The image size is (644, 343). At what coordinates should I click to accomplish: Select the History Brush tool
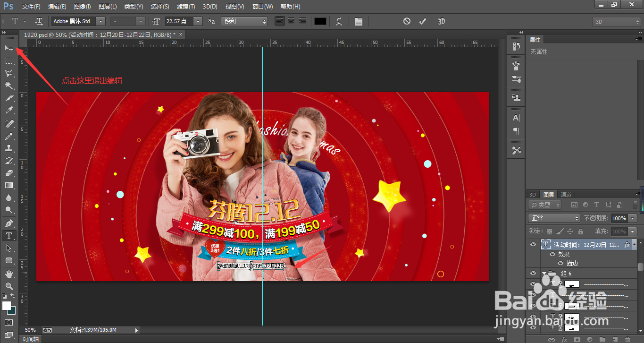(x=9, y=161)
